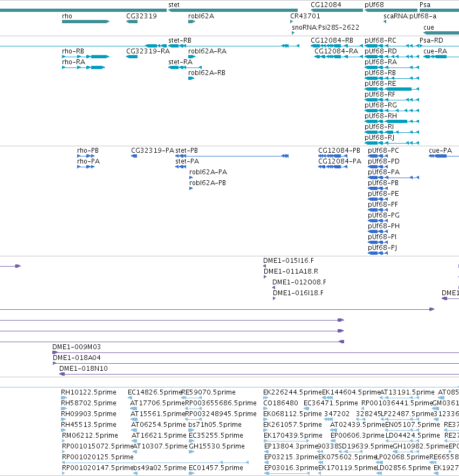Click pUf68-RH transcript glyph
Viewport: 459px width, 476px height.
[392, 121]
